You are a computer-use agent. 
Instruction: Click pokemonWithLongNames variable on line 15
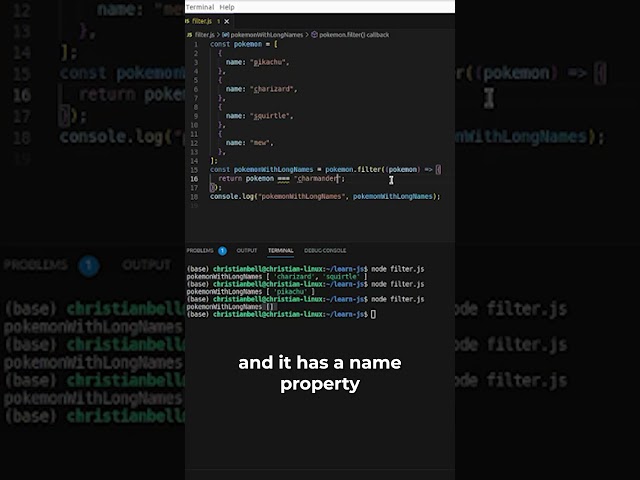273,169
